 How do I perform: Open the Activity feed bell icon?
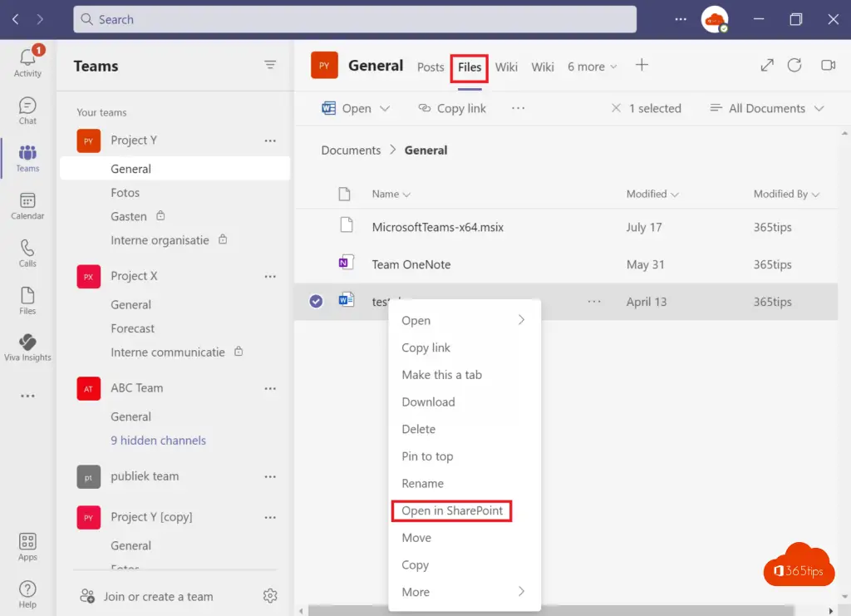coord(27,58)
